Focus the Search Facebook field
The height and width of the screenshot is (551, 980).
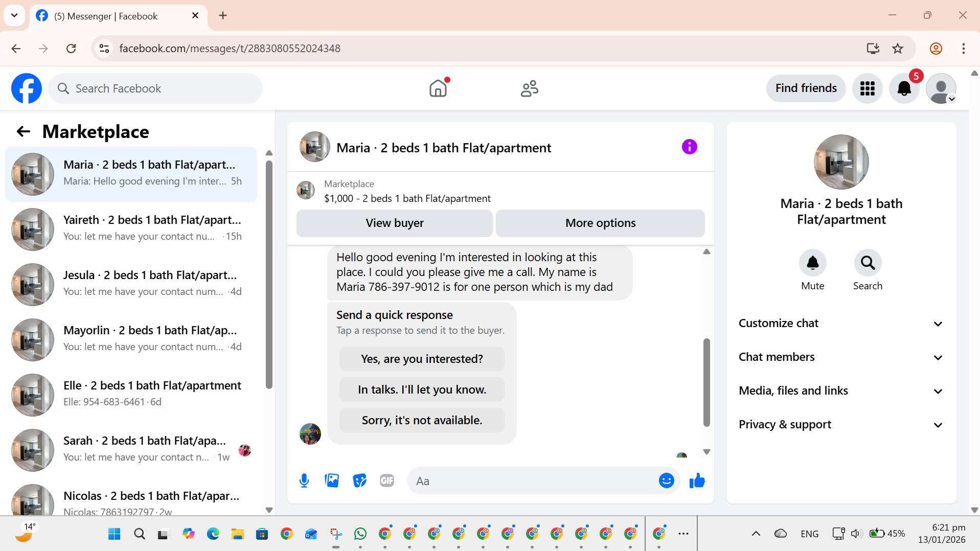[x=155, y=88]
